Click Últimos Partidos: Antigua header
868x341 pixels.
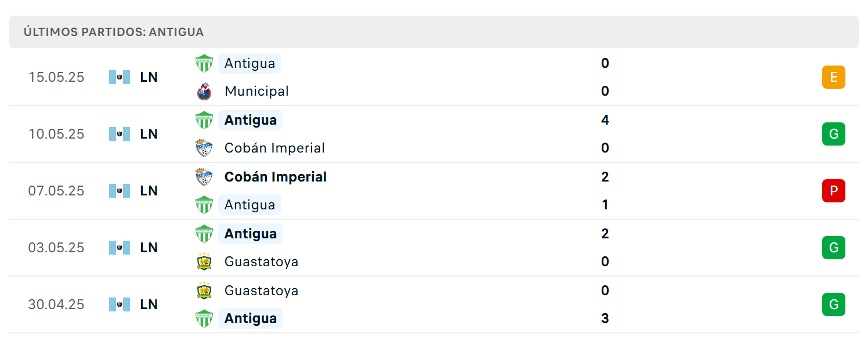[x=114, y=32]
